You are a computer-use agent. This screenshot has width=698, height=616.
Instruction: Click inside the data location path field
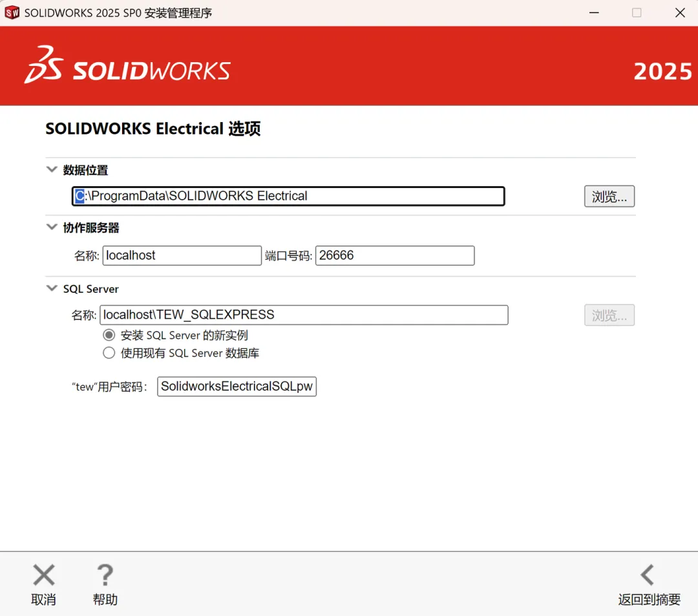click(288, 196)
